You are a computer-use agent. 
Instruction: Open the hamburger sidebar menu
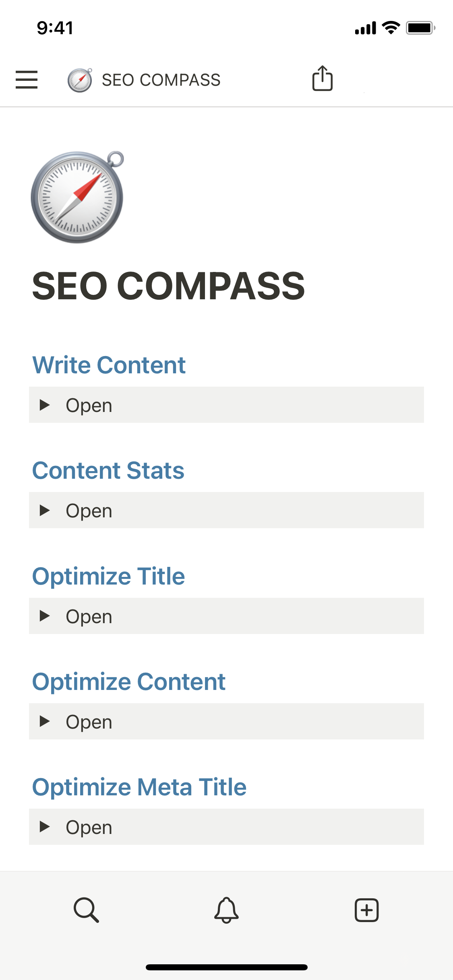[x=27, y=79]
